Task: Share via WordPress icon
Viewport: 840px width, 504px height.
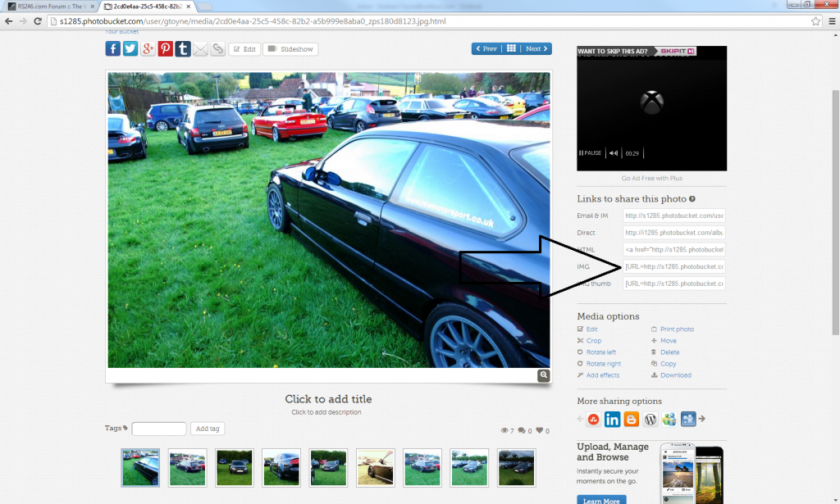Action: pyautogui.click(x=651, y=420)
